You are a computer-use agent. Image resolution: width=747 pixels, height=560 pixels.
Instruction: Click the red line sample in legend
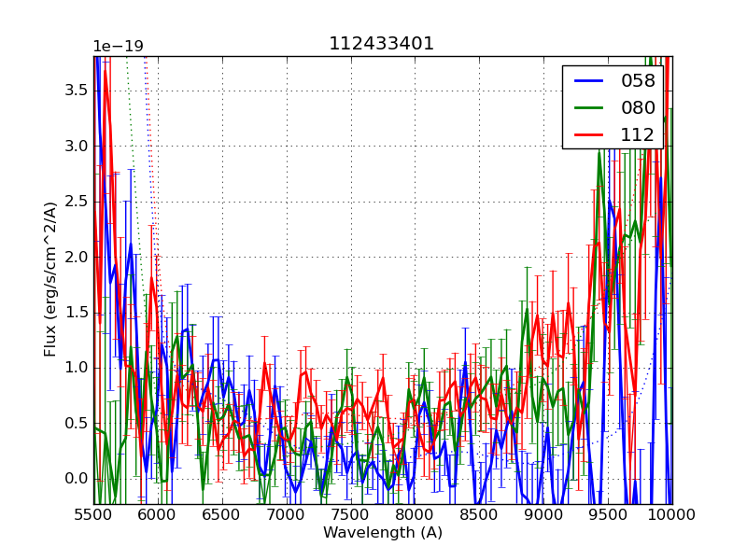coord(588,135)
